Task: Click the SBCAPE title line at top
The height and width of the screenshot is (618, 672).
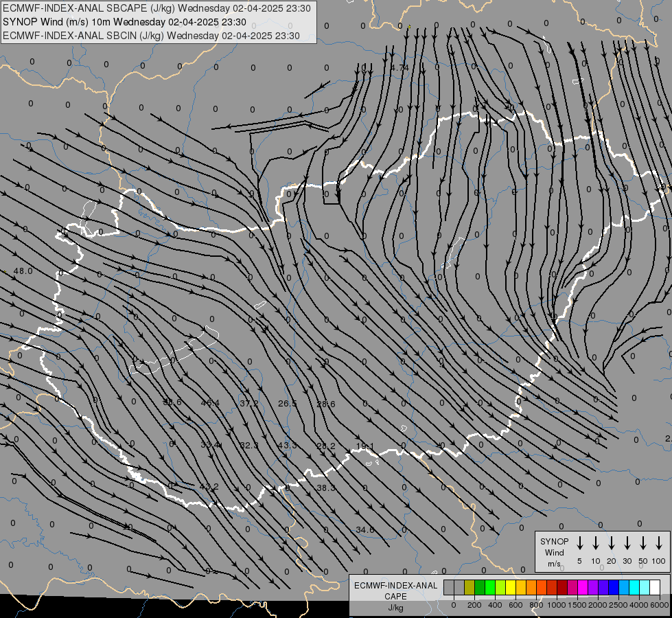Action: [x=157, y=8]
